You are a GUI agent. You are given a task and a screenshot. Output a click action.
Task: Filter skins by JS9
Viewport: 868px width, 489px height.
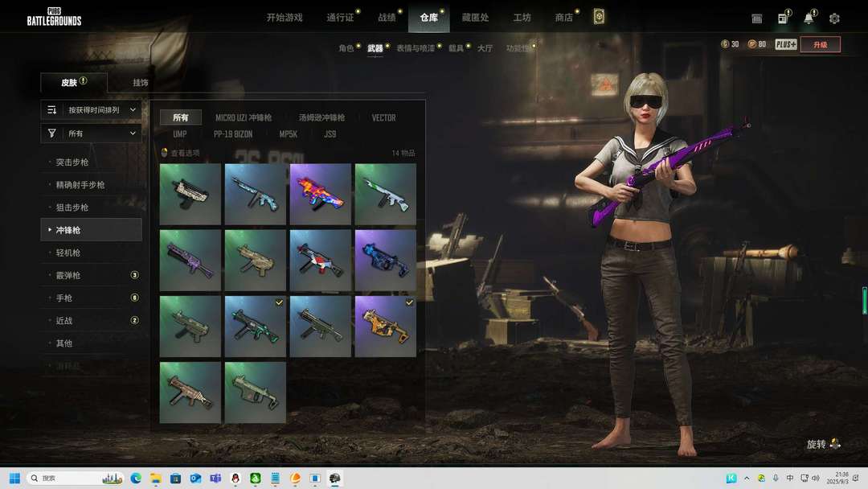(330, 134)
